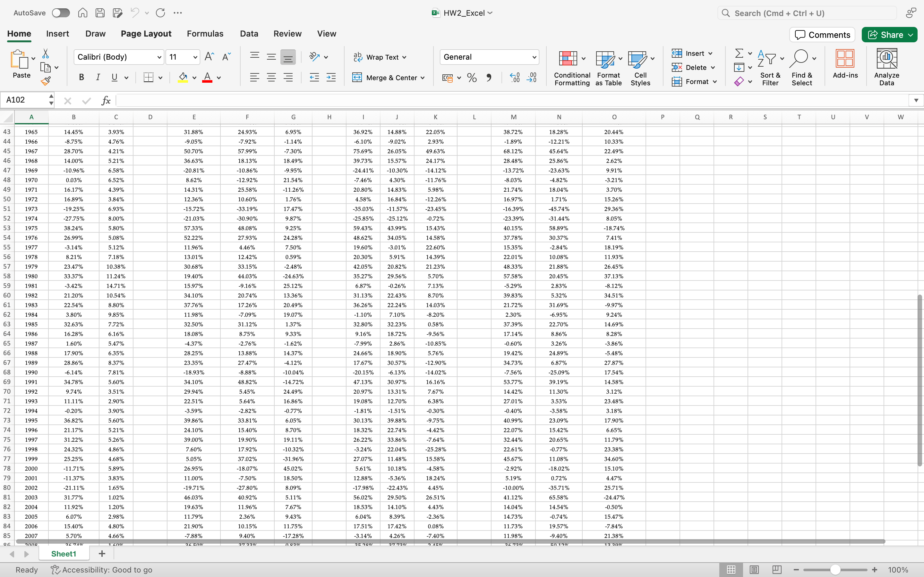
Task: Switch to the Data ribbon tab
Action: point(249,34)
